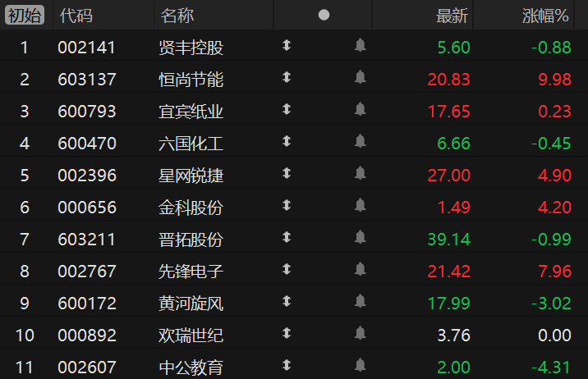Toggle the round dot column header

pos(324,15)
